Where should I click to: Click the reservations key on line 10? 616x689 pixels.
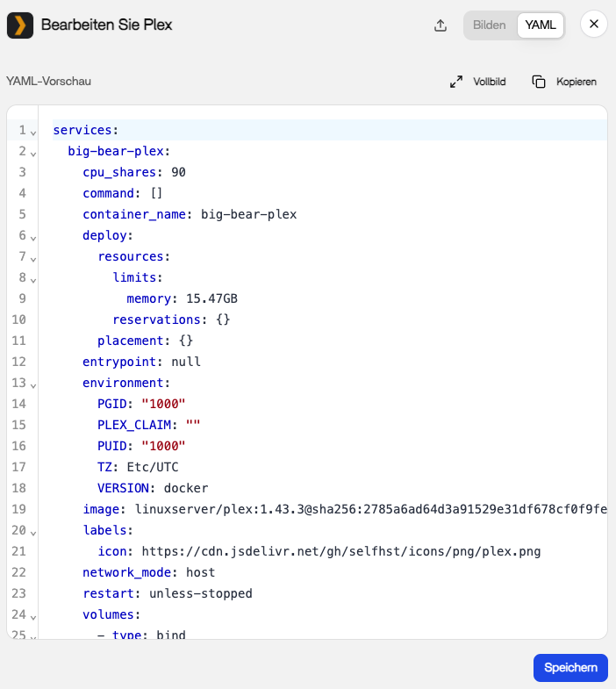tap(156, 319)
